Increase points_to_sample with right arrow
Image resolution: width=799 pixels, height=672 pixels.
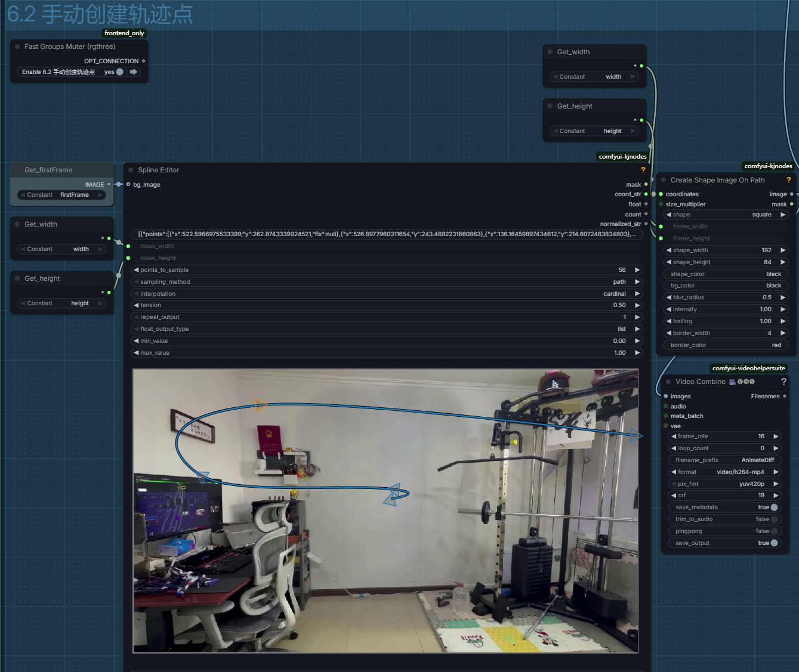click(x=637, y=270)
